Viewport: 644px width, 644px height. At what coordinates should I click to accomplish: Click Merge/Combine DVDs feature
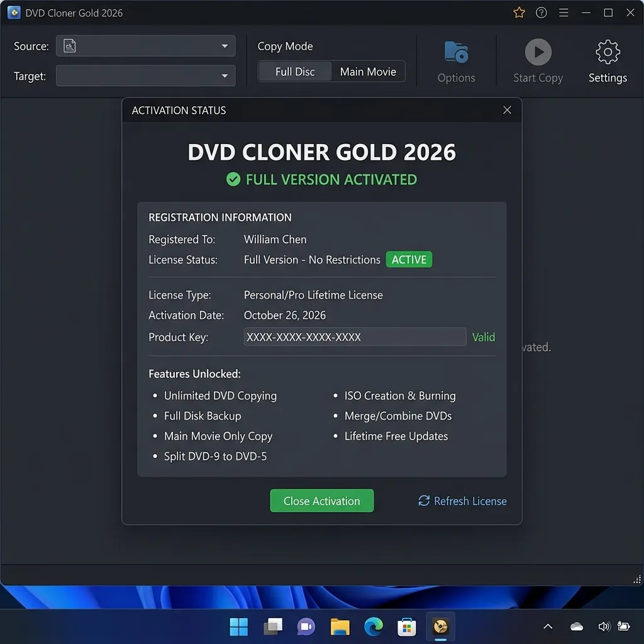click(398, 416)
